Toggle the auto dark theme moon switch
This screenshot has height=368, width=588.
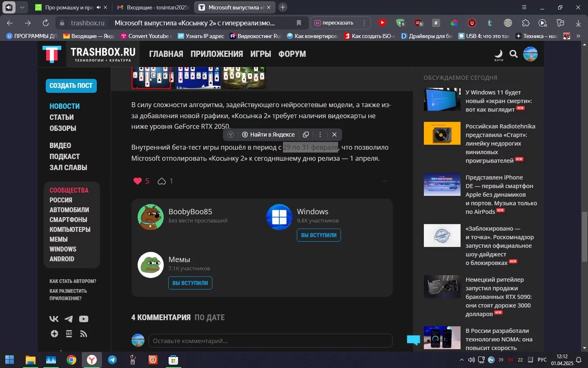tap(499, 54)
